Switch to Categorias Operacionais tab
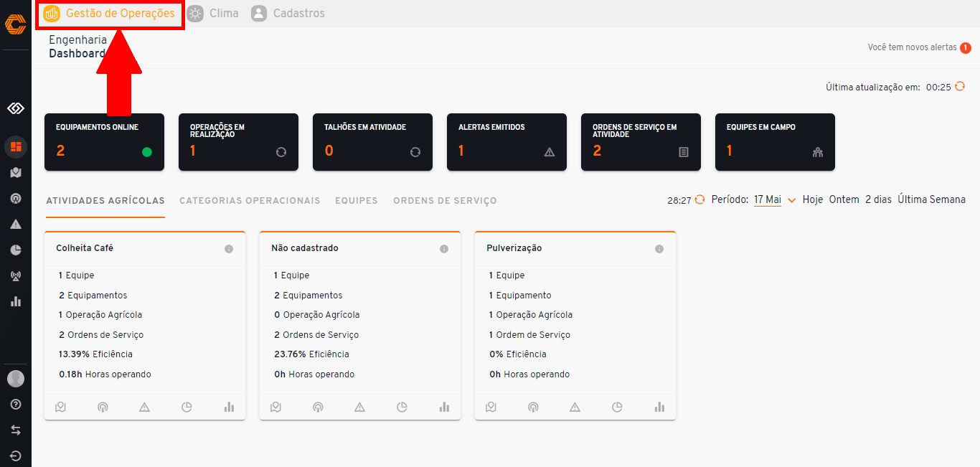The image size is (980, 467). (x=250, y=201)
